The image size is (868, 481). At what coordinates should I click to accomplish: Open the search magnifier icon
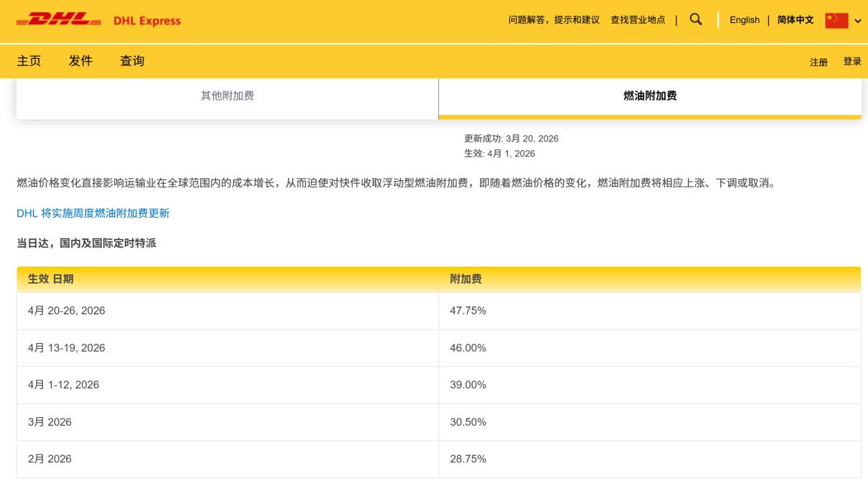pos(694,20)
